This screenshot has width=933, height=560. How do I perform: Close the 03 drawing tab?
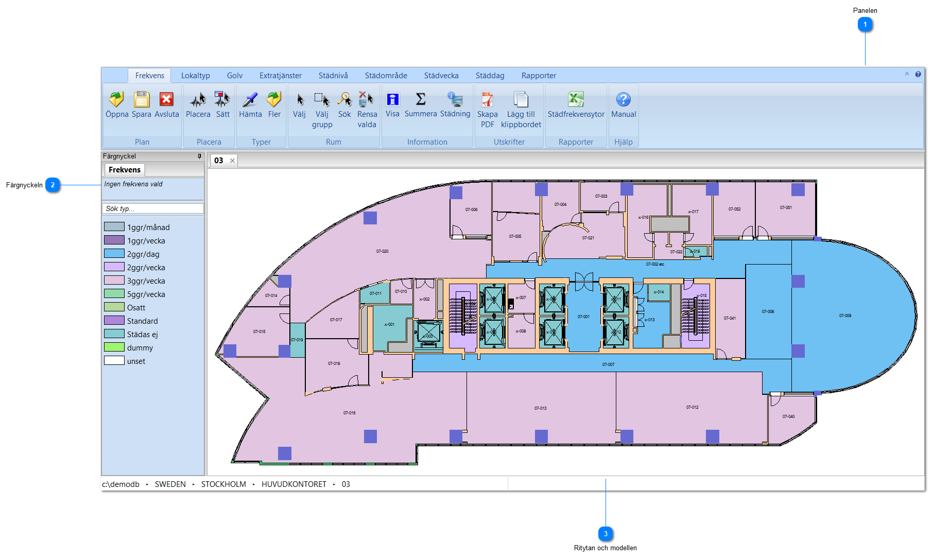click(232, 161)
